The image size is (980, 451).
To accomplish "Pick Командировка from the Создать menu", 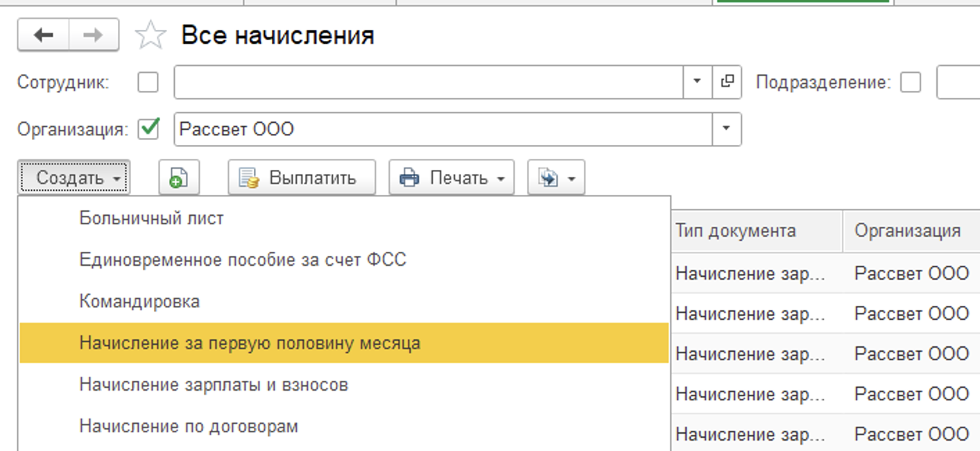I will click(x=344, y=302).
